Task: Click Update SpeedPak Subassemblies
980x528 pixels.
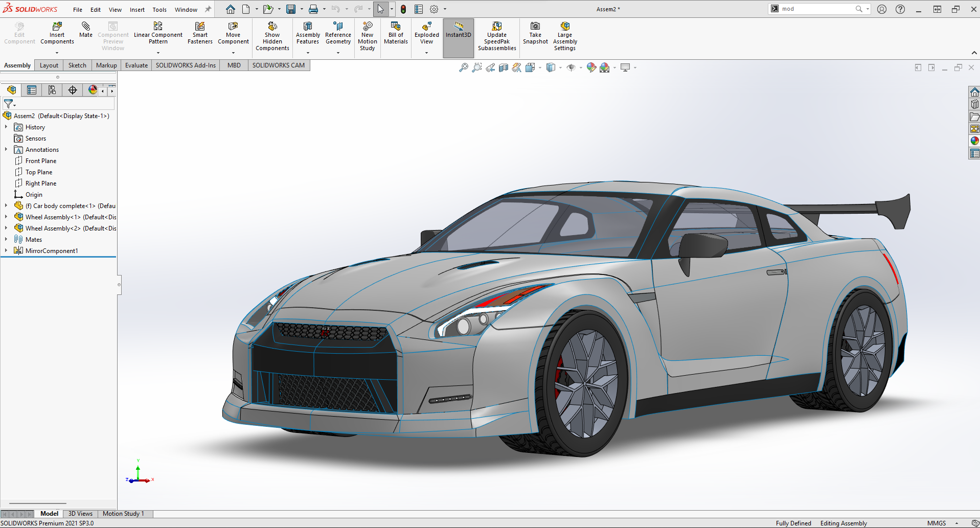Action: point(497,36)
